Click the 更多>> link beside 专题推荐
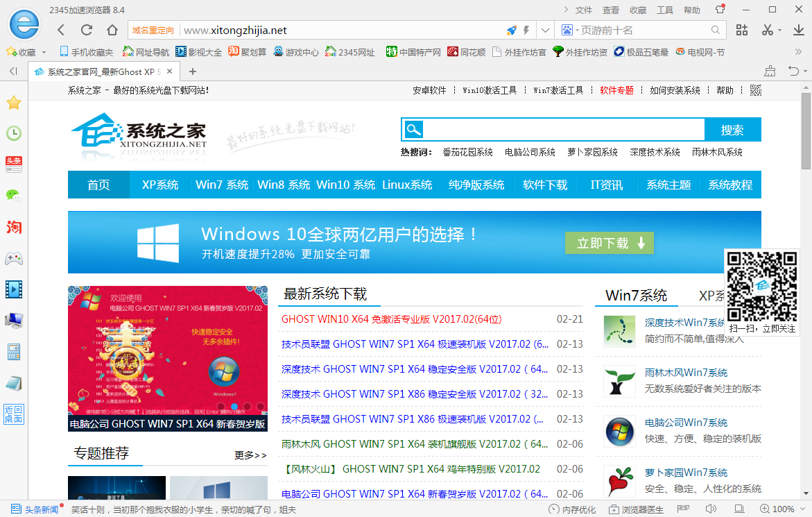This screenshot has width=812, height=517. tap(250, 455)
